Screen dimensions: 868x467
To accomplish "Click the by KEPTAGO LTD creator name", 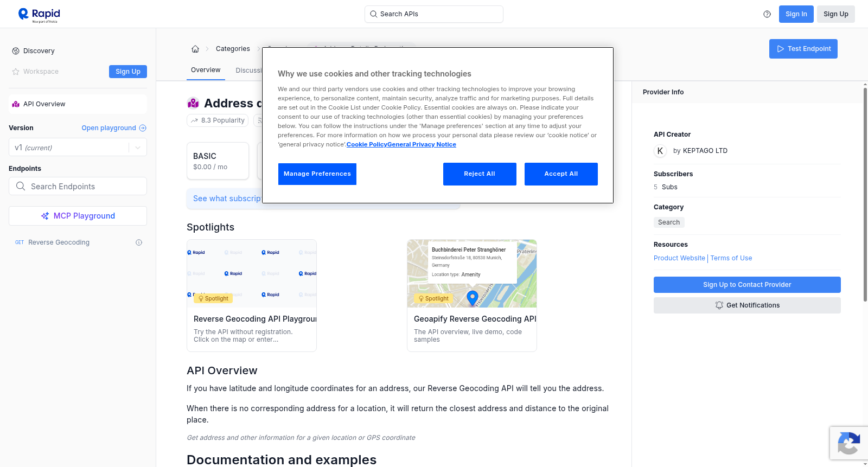I will 700,151.
